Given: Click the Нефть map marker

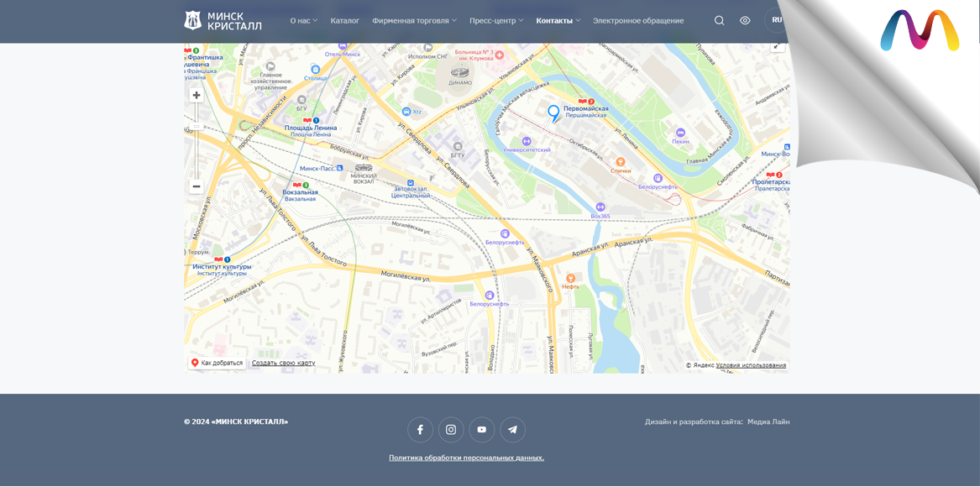Looking at the screenshot, I should pos(570,278).
